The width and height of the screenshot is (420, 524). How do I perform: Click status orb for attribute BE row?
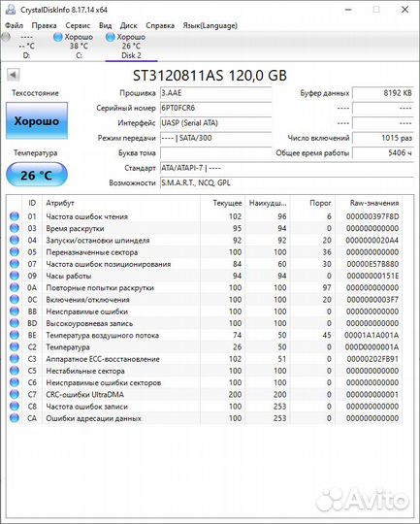click(15, 335)
